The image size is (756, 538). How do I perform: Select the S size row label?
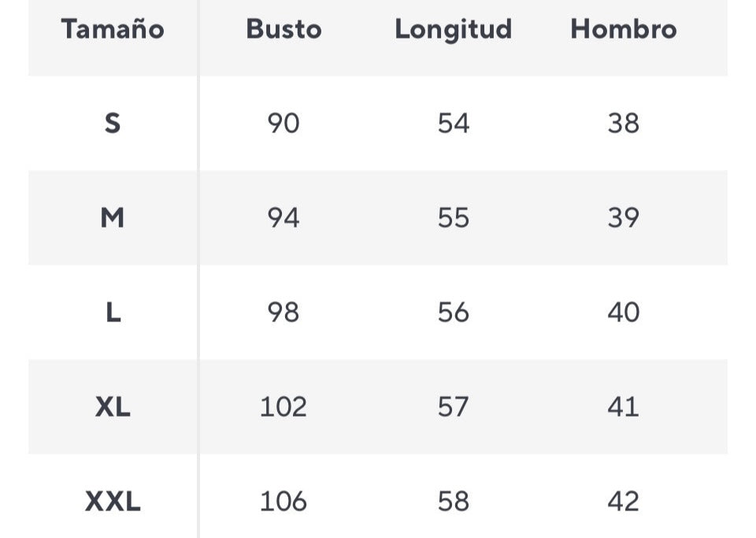[x=113, y=123]
